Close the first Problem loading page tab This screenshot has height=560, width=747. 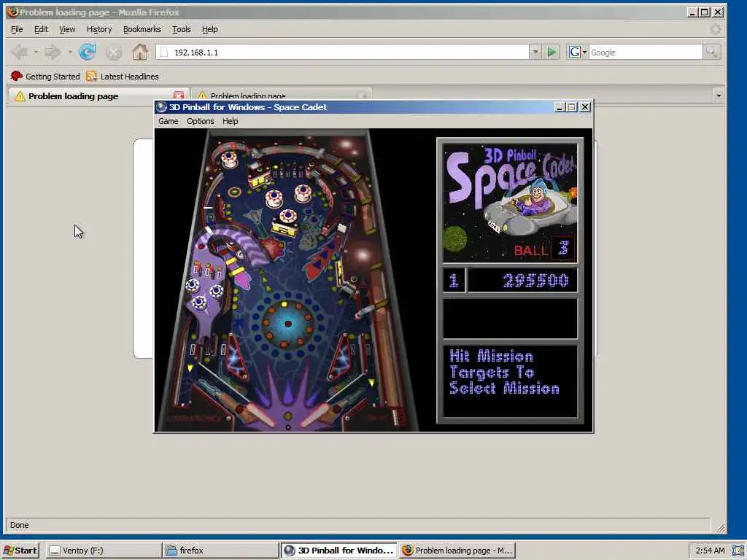pos(179,96)
